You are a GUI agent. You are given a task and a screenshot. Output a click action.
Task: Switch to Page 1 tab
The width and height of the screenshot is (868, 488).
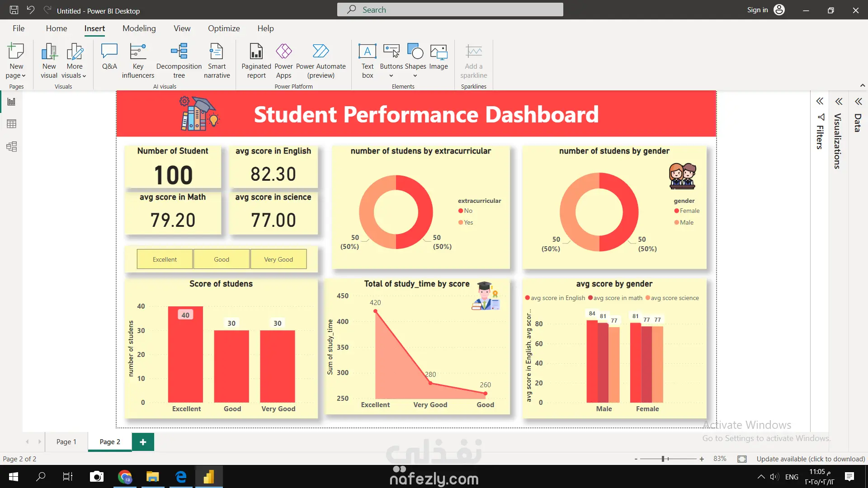click(x=66, y=442)
